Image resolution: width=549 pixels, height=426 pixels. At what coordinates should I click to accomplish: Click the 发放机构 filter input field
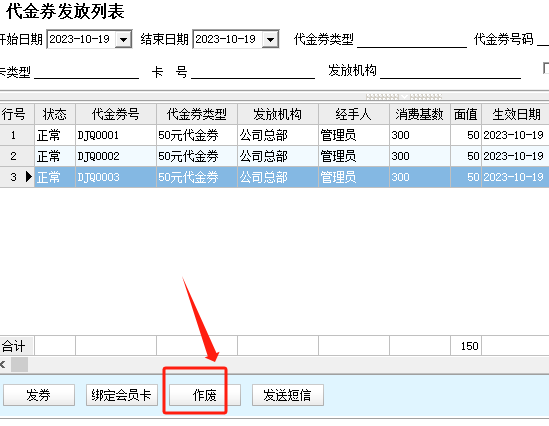pyautogui.click(x=450, y=71)
